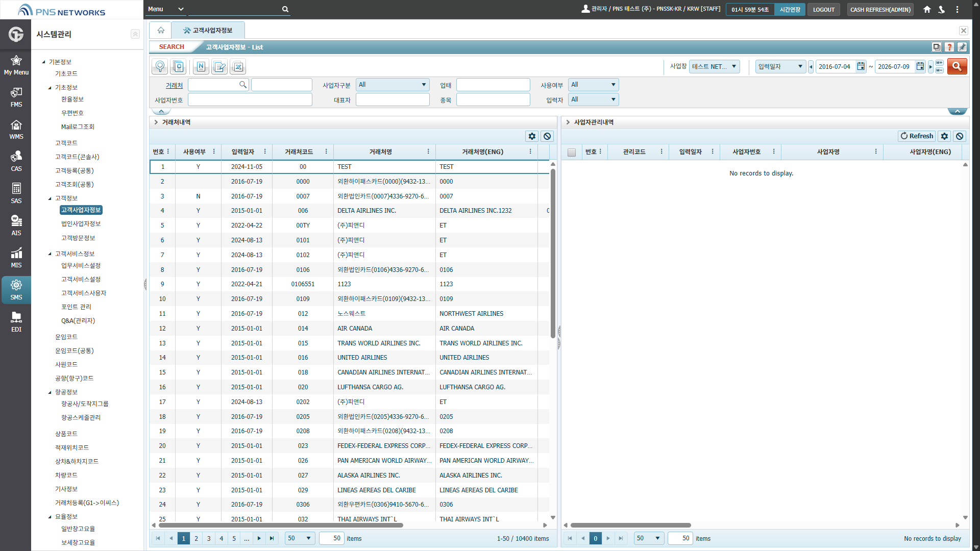Click the 사업자번호 input field
980x551 pixels.
250,99
